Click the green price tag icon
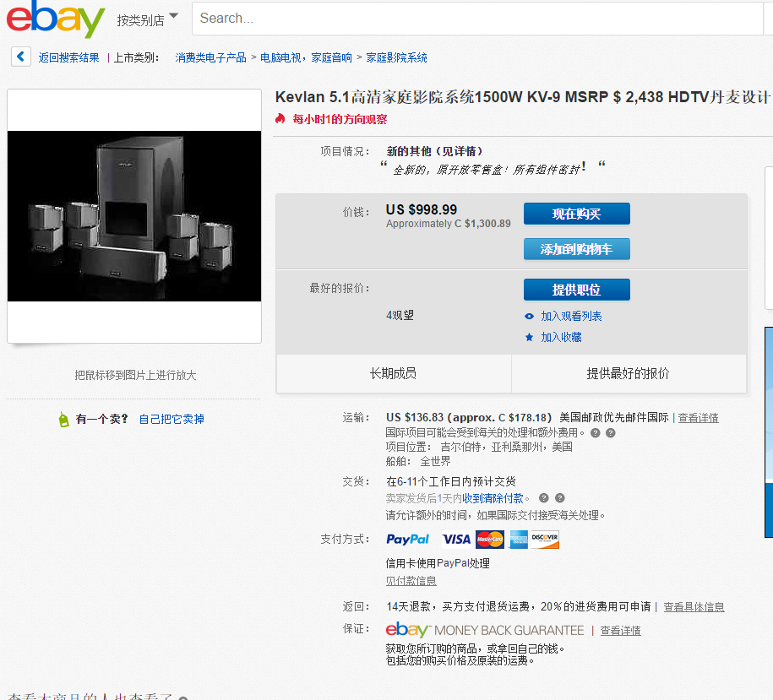The width and height of the screenshot is (773, 700). (63, 419)
